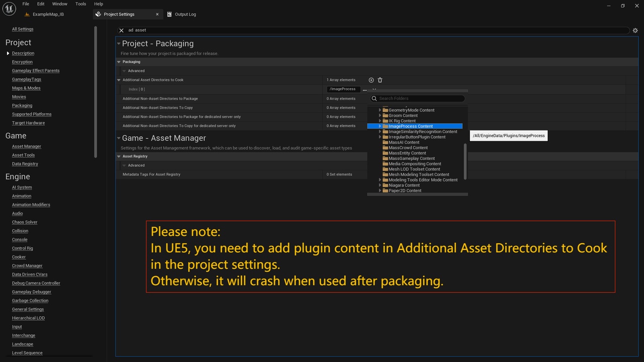This screenshot has height=362, width=644.
Task: Collapse Additional Asset Directories to Cook array
Action: pyautogui.click(x=119, y=80)
